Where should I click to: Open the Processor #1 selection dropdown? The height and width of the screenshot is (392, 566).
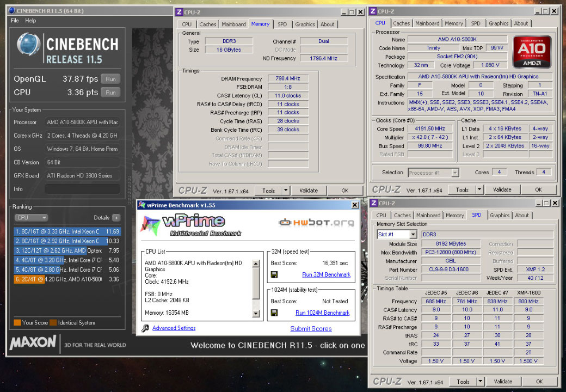pyautogui.click(x=455, y=173)
